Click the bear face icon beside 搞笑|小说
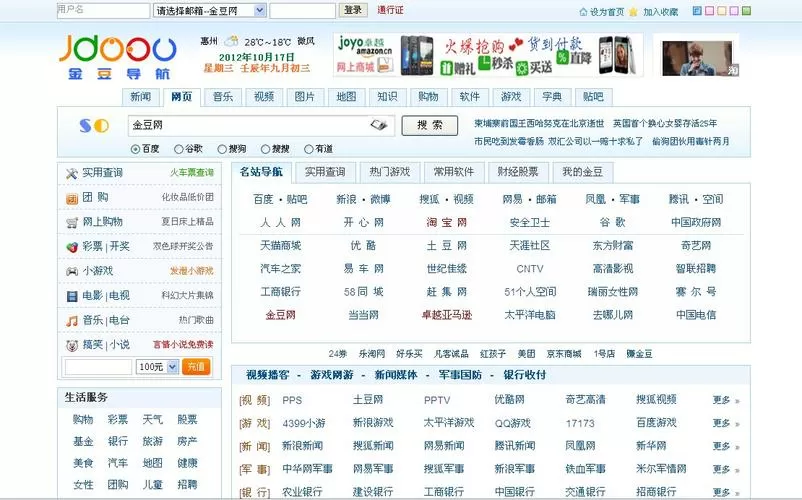This screenshot has width=802, height=500. pyautogui.click(x=72, y=345)
